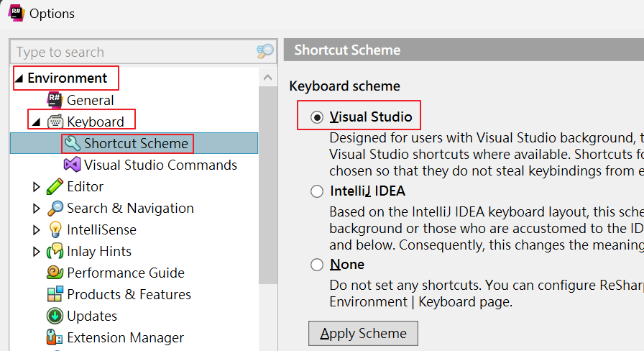
Task: Expand the Inlay Hints tree node
Action: [x=36, y=251]
